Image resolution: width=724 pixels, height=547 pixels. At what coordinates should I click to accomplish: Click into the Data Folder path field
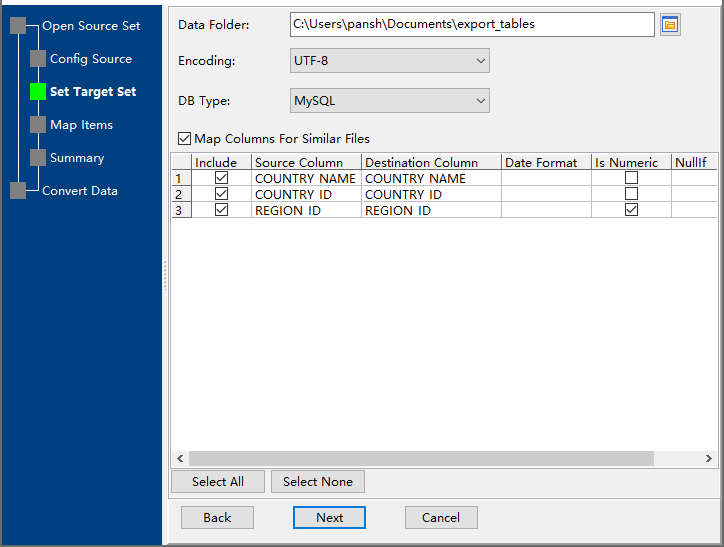click(x=472, y=24)
